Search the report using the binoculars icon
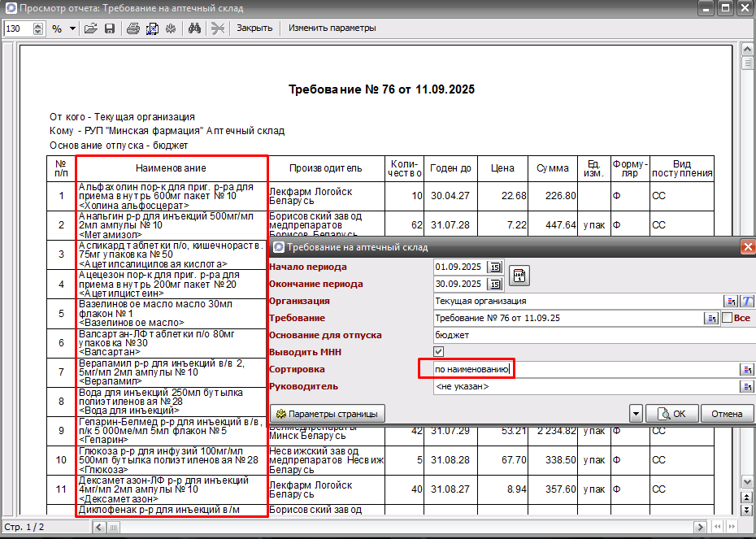Screen dimensions: 756x539 click(195, 28)
